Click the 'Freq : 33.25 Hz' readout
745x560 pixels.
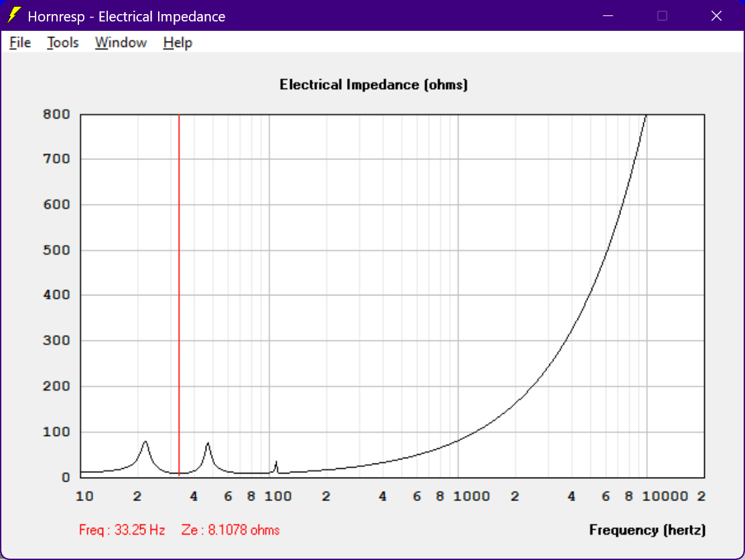coord(122,530)
